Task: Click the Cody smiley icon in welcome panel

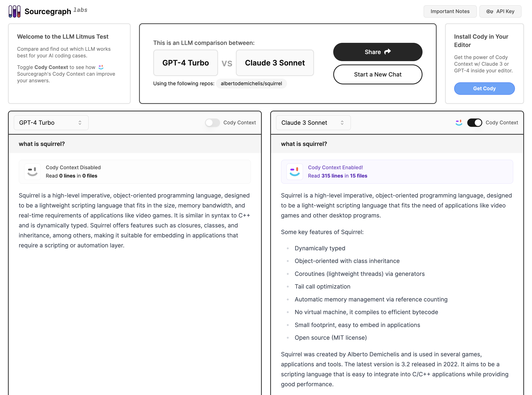Action: coord(101,67)
